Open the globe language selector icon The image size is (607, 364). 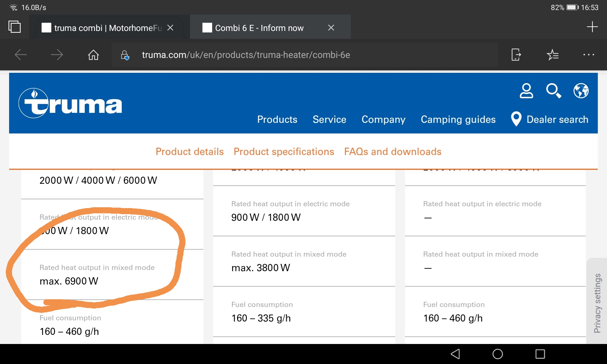pyautogui.click(x=581, y=91)
